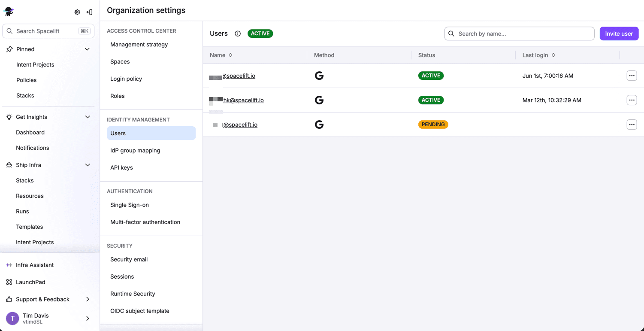644x331 pixels.
Task: Open Stacks under Ship Infra
Action: click(x=24, y=180)
